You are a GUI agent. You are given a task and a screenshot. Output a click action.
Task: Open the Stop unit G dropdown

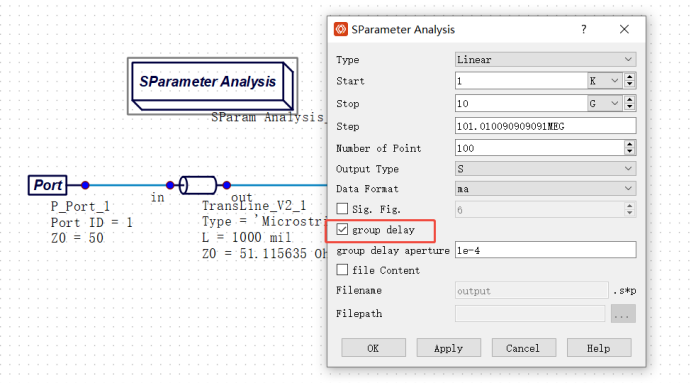click(x=605, y=103)
